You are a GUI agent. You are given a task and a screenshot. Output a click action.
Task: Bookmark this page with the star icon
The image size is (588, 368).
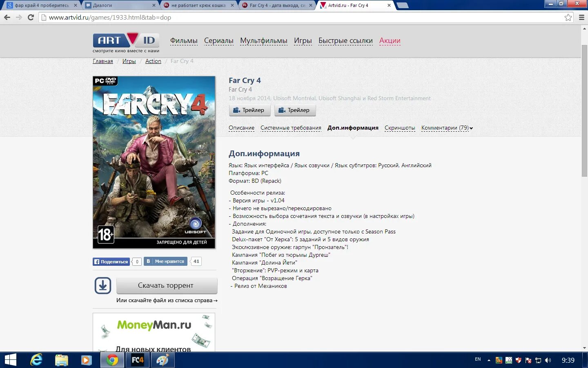coord(568,17)
